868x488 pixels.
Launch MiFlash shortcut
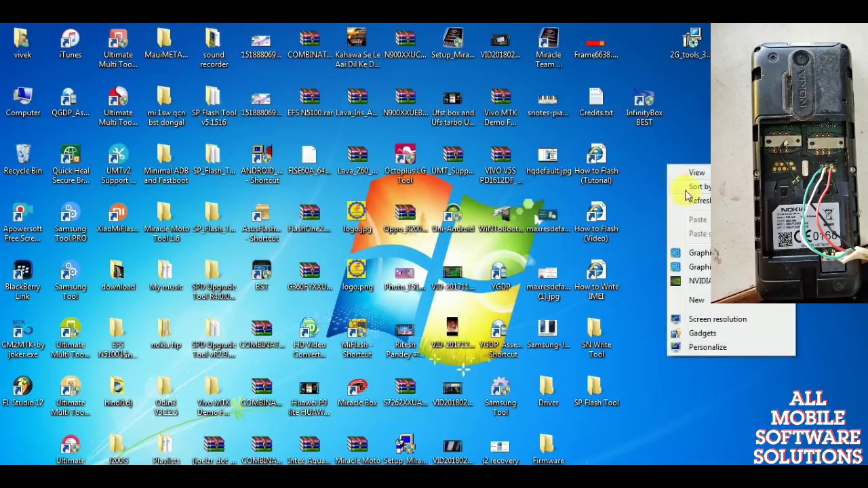pos(357,338)
